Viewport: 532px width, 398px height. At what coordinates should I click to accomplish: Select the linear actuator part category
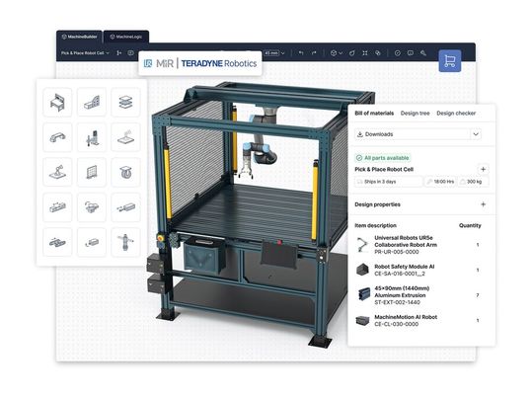coord(57,207)
